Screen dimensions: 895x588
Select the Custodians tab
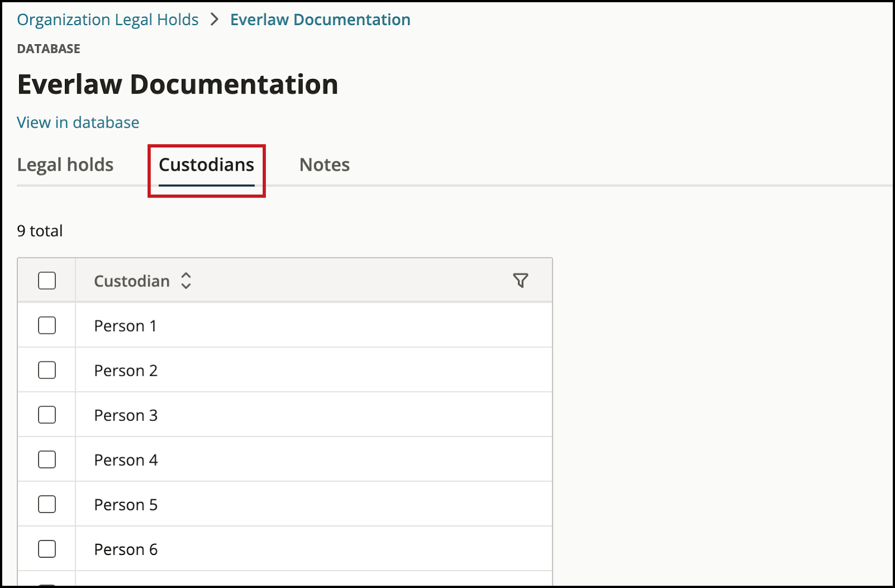click(x=206, y=165)
